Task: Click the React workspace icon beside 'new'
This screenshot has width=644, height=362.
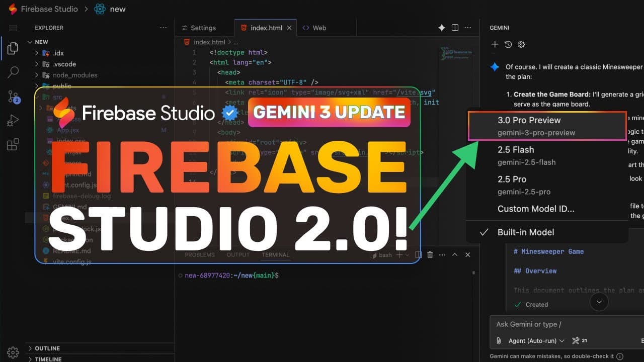Action: 100,9
